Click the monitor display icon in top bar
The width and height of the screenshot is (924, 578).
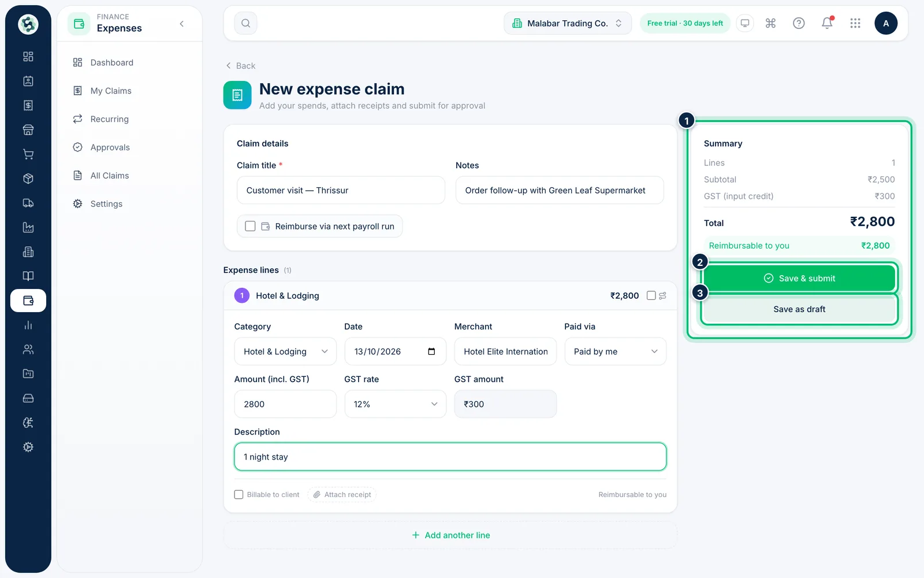coord(745,23)
